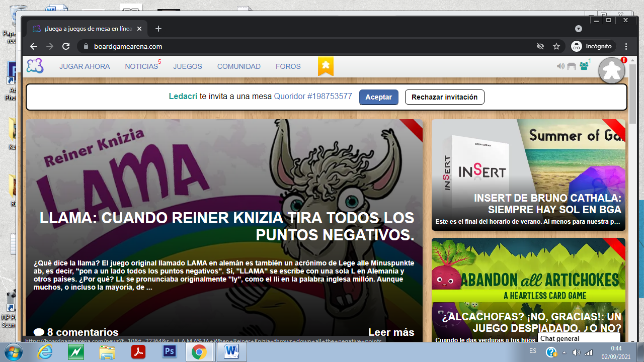Viewport: 644px width, 362px height.
Task: Open the LLAMA Reiner Knizia news headline
Action: pos(227,226)
